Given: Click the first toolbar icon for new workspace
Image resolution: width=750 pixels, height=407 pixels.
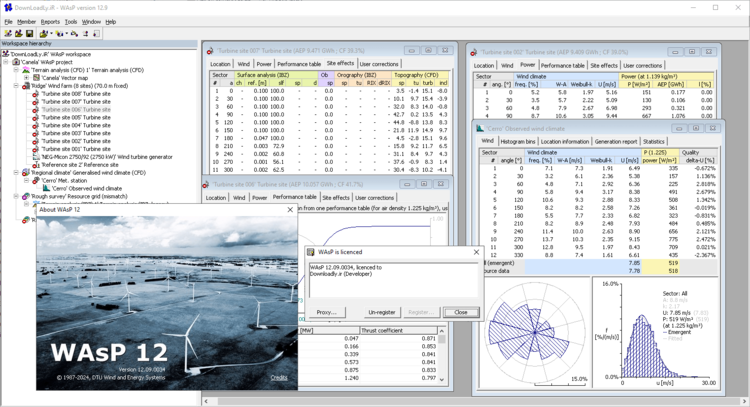Looking at the screenshot, I should coord(7,33).
